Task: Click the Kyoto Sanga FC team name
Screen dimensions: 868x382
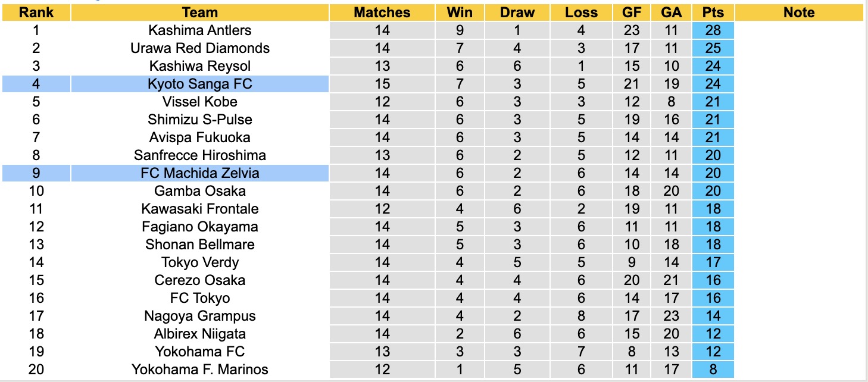Action: click(200, 84)
